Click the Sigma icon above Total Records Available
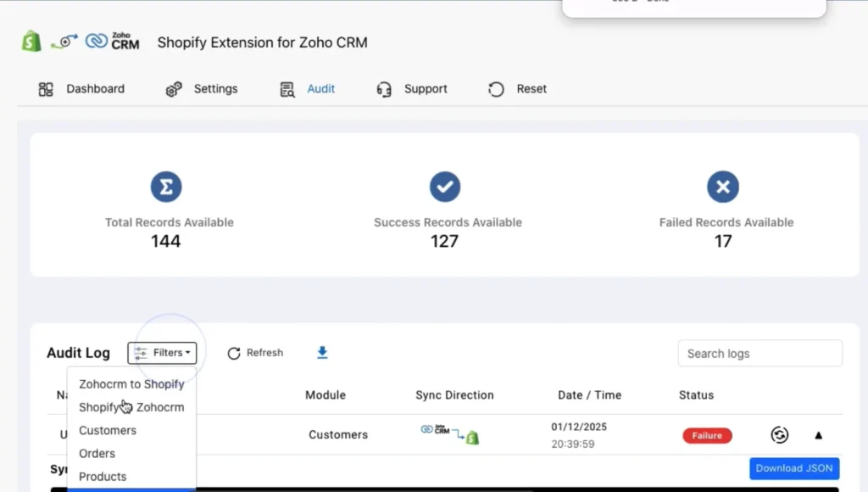The width and height of the screenshot is (868, 492). (166, 187)
